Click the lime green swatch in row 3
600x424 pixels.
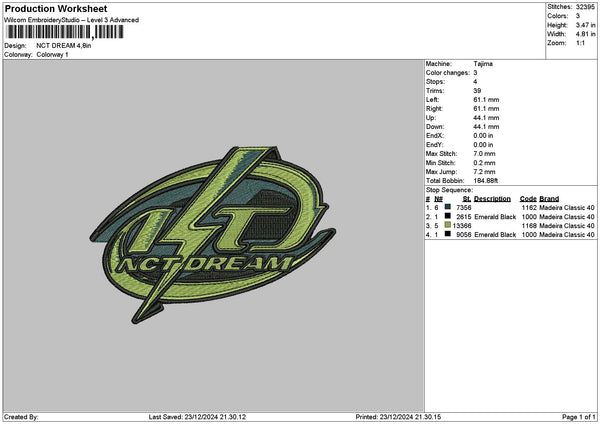447,225
